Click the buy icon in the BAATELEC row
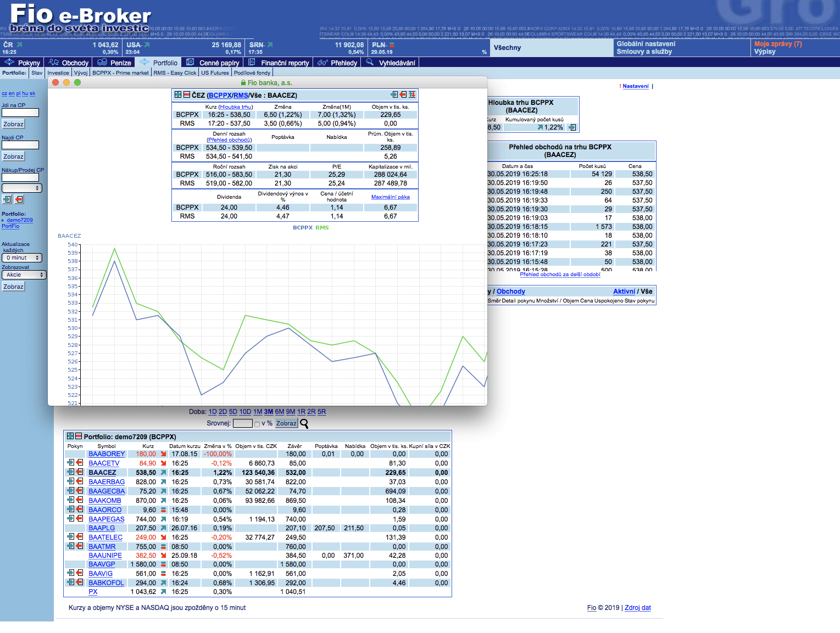Screen dimensions: 840x633 point(70,537)
